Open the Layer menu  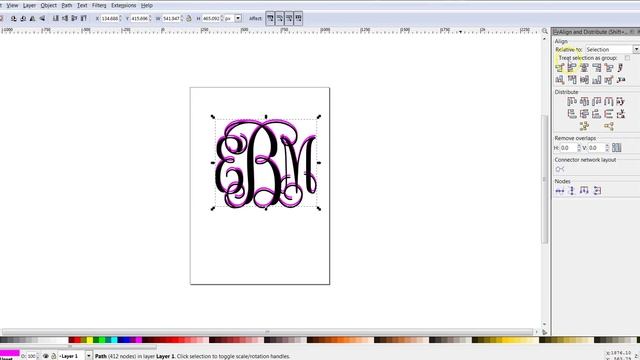point(29,5)
